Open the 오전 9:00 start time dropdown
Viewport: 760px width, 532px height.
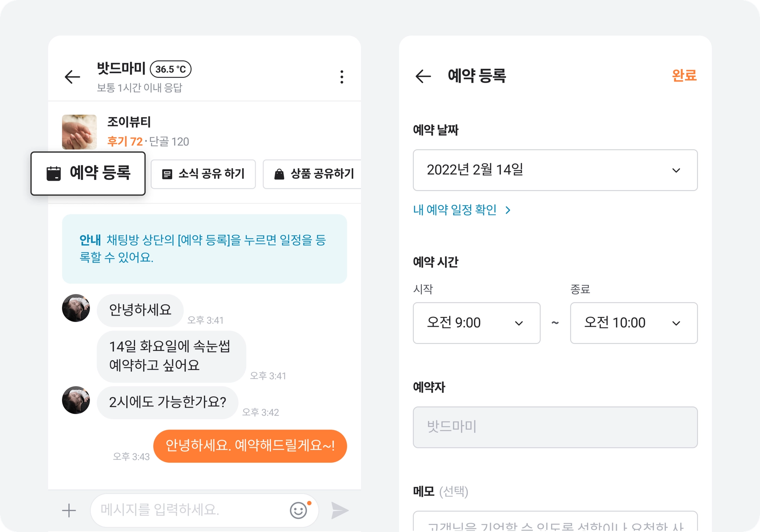click(476, 323)
